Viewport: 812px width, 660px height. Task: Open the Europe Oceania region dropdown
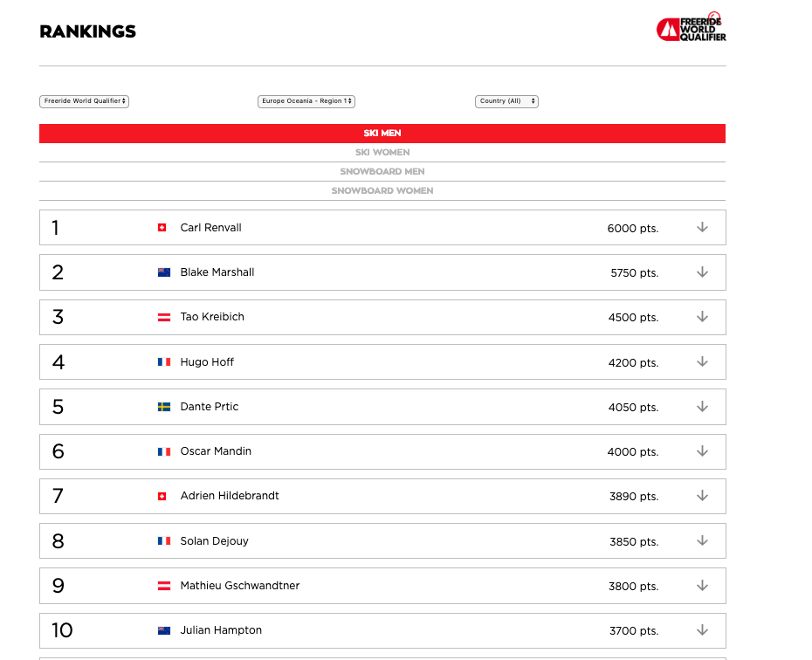click(306, 101)
